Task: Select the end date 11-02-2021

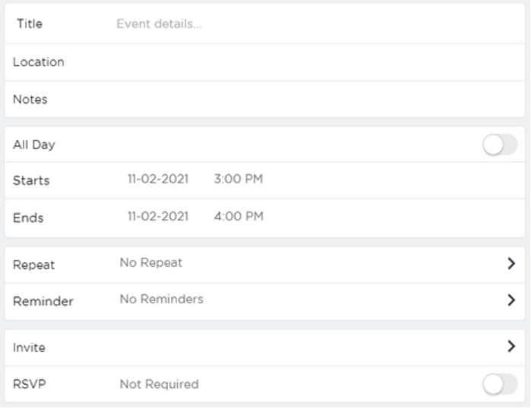Action: coord(157,217)
